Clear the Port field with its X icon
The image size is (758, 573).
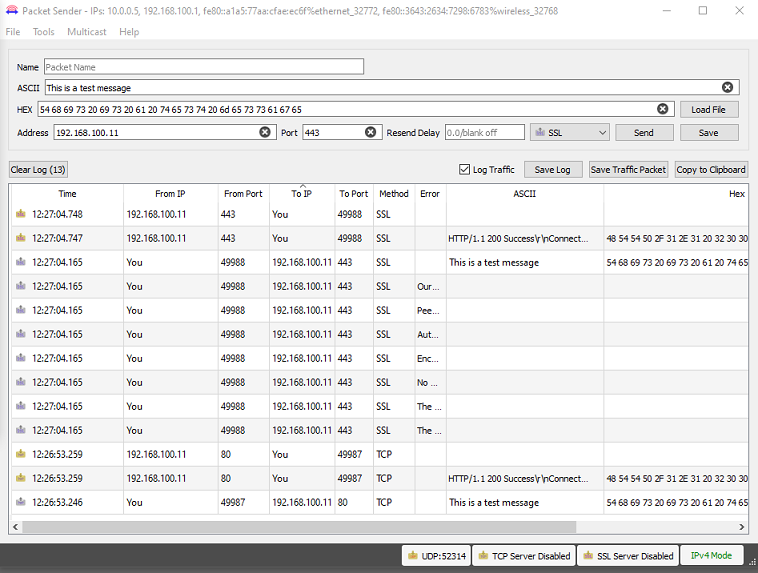click(x=370, y=132)
